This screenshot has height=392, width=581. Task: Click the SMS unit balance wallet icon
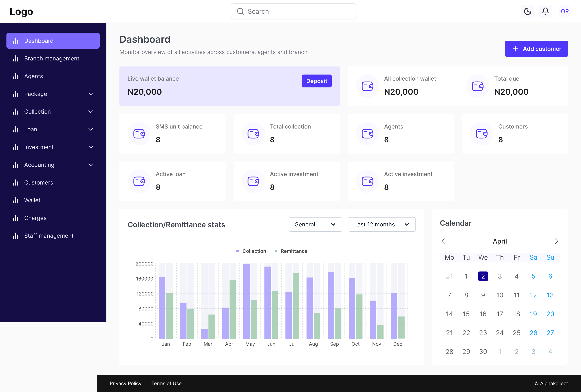(x=139, y=134)
